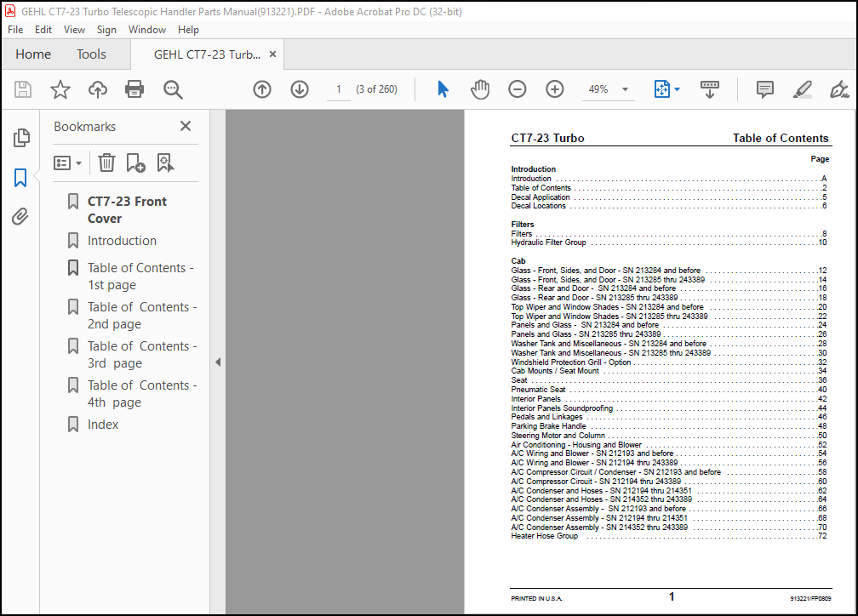Switch to the Tools tab
858x616 pixels.
coord(91,54)
